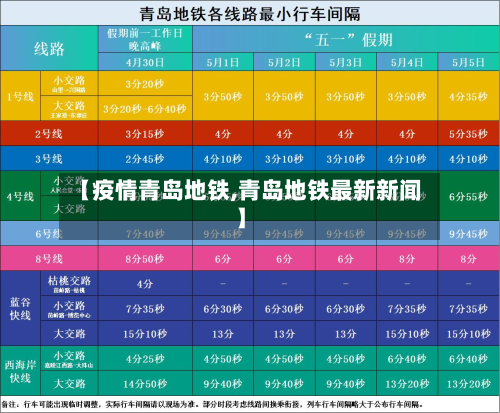Click the "假期前一工作日晚高峰" header cell
The height and width of the screenshot is (413, 500).
tap(145, 39)
